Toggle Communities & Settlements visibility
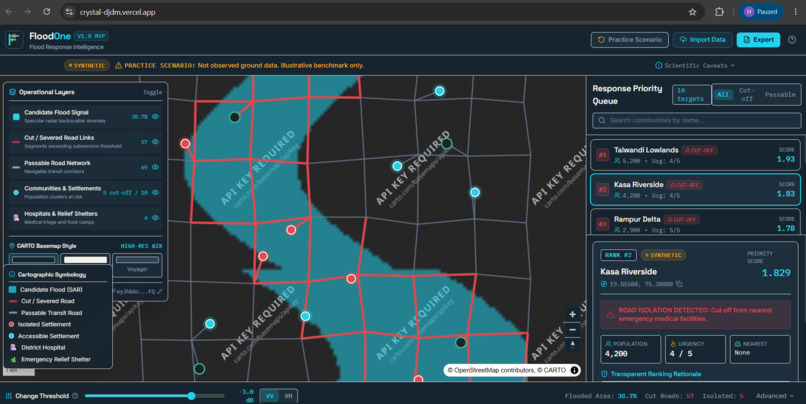 click(x=155, y=193)
